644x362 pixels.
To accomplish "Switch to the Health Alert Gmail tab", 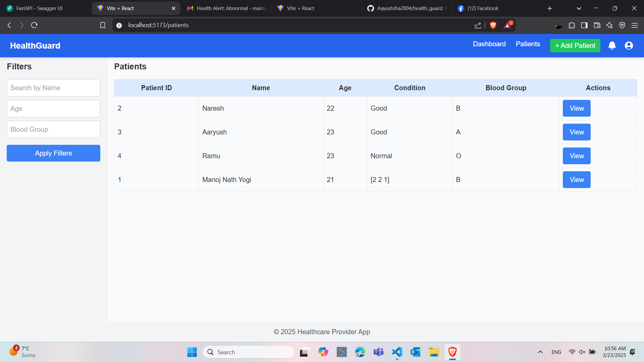I will (x=227, y=8).
